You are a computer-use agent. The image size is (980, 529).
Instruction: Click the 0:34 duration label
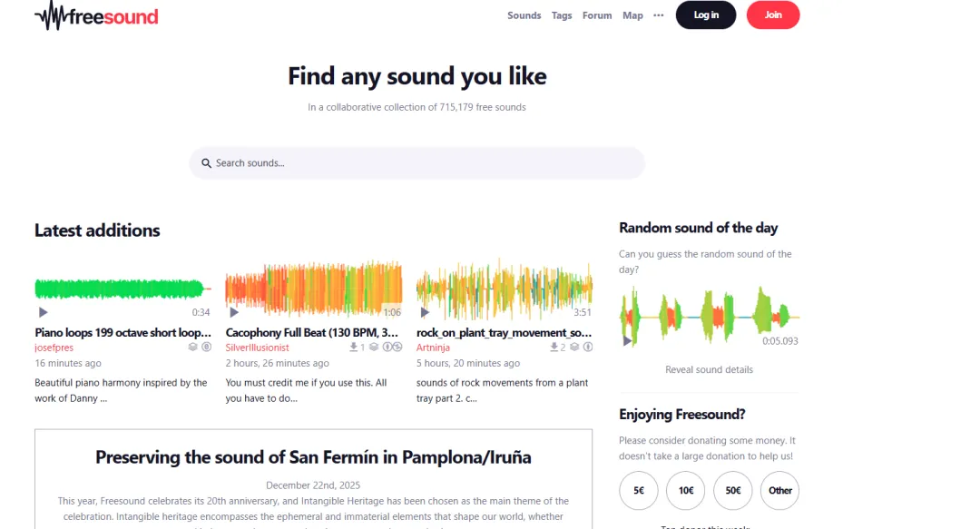201,312
